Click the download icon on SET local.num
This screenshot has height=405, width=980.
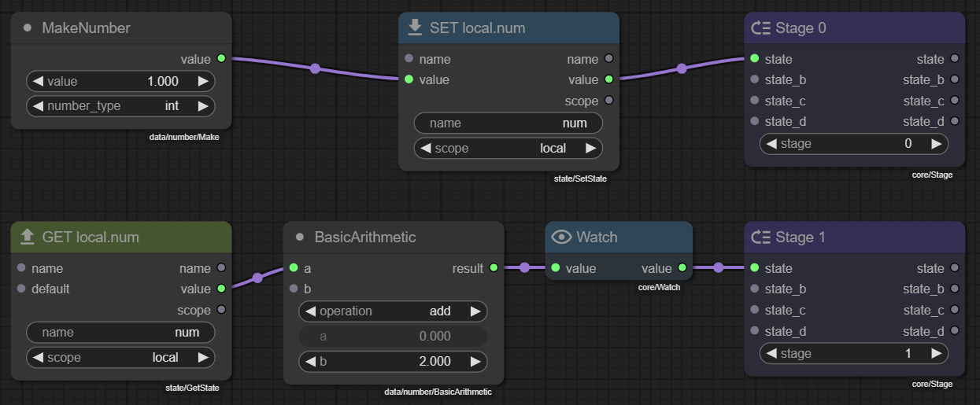coord(415,28)
